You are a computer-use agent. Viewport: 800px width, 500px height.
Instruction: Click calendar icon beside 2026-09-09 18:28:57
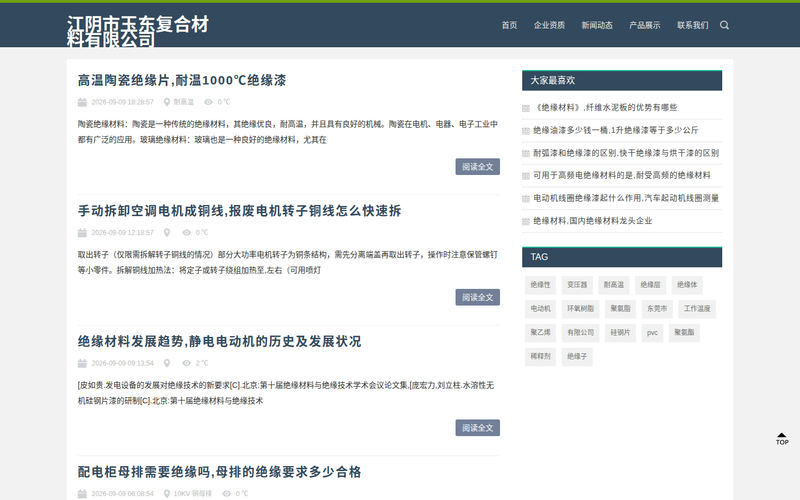pos(82,102)
